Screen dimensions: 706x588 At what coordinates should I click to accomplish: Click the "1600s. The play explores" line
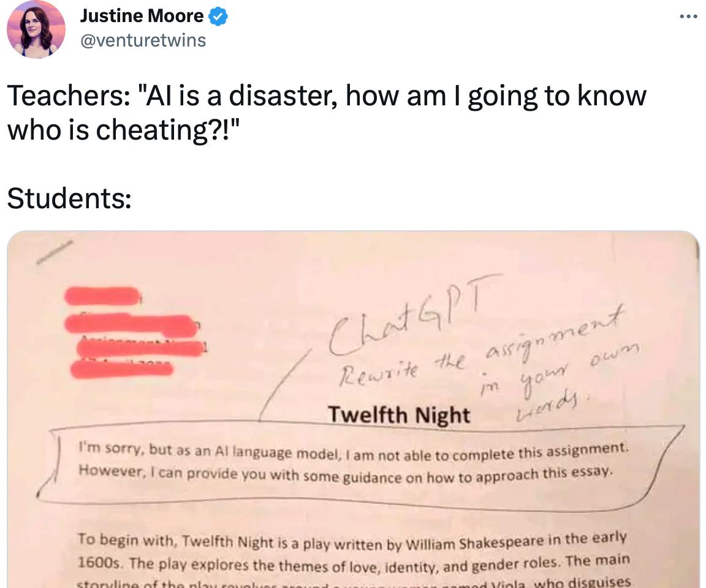353,562
